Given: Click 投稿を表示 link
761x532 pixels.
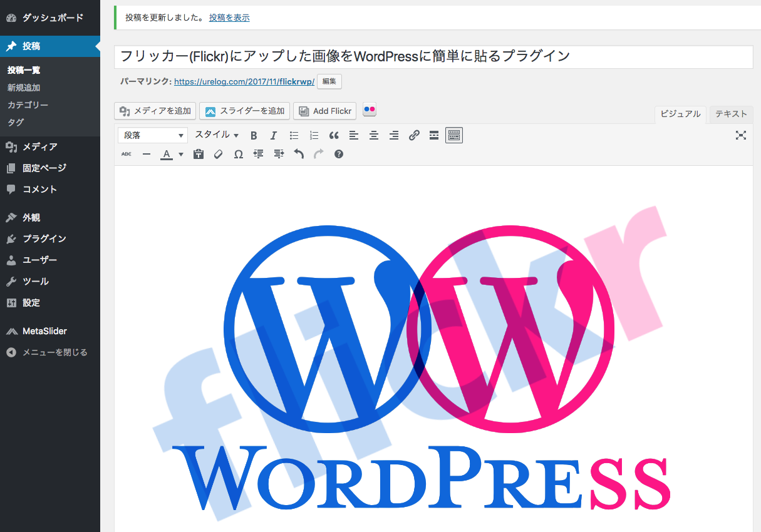Looking at the screenshot, I should point(229,18).
